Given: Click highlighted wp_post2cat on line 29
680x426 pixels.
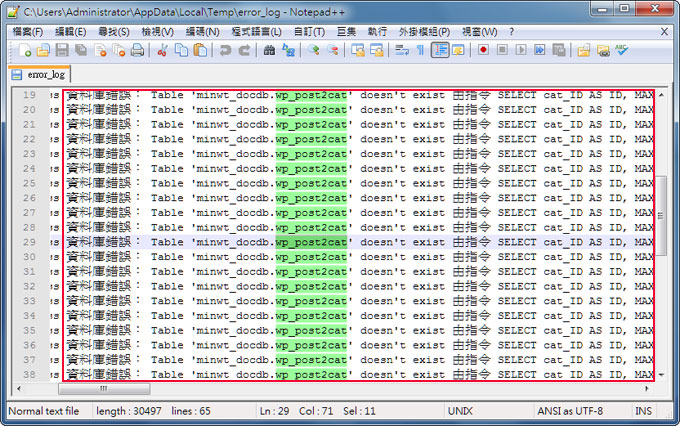Looking at the screenshot, I should [311, 242].
